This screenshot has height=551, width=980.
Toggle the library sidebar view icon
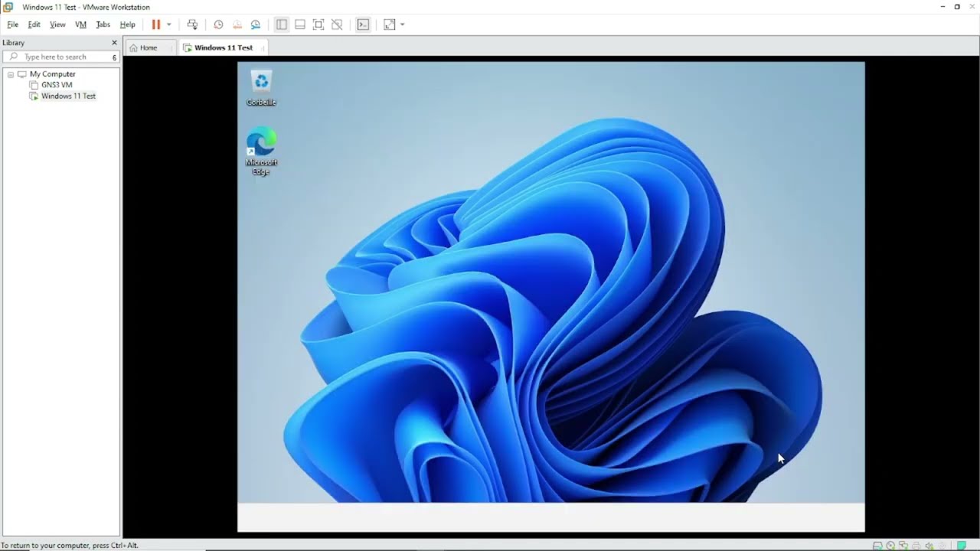282,24
